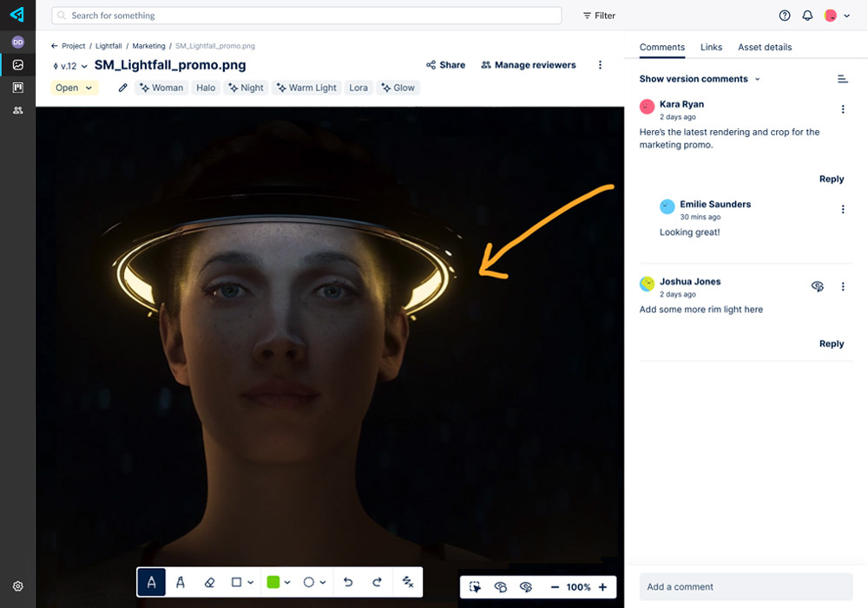Click the redo arrow in annotation toolbar

377,583
